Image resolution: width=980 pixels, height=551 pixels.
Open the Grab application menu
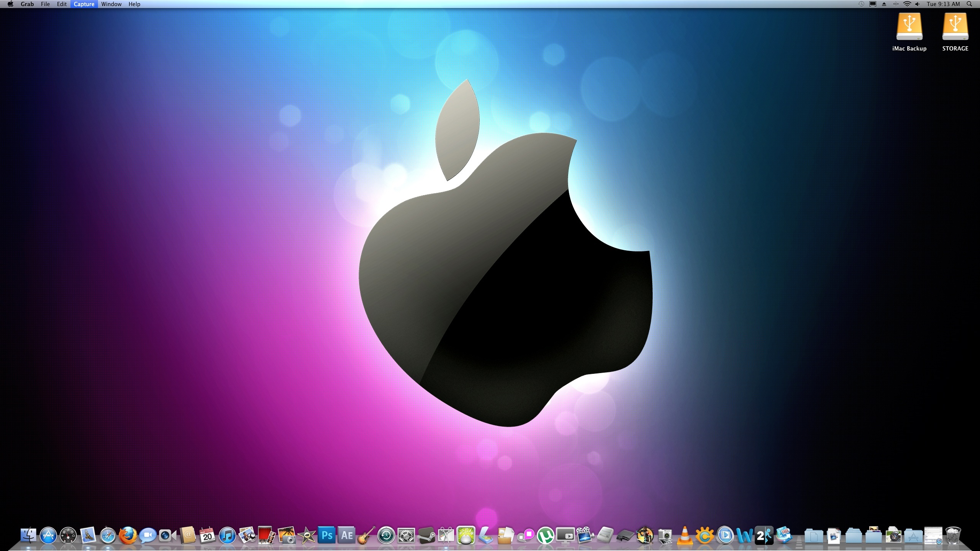point(27,4)
